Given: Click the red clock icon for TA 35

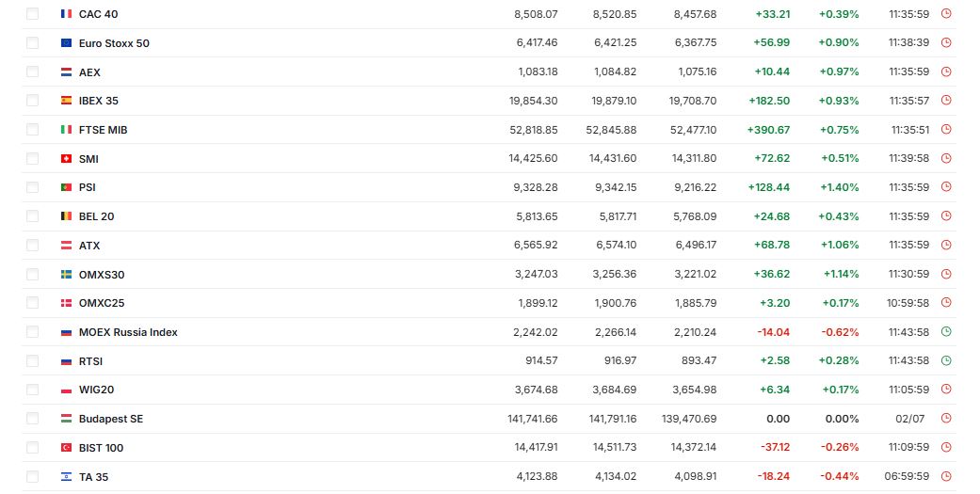Looking at the screenshot, I should (946, 476).
